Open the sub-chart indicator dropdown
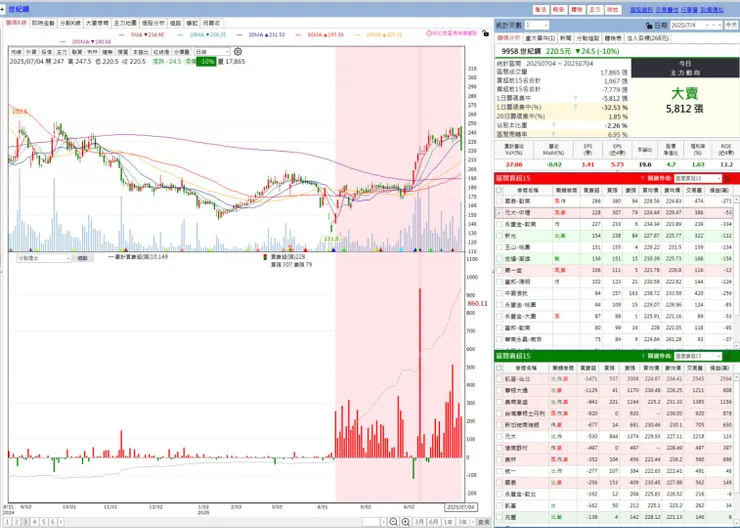 (x=44, y=258)
